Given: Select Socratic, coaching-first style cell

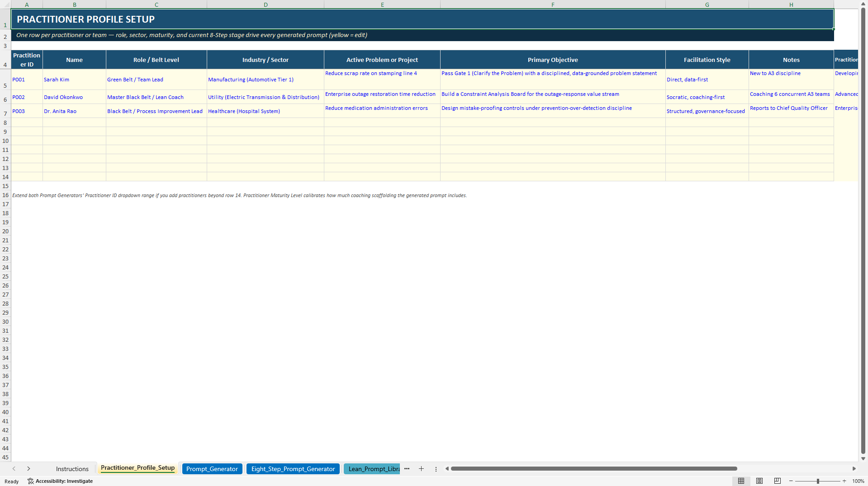Looking at the screenshot, I should click(707, 97).
